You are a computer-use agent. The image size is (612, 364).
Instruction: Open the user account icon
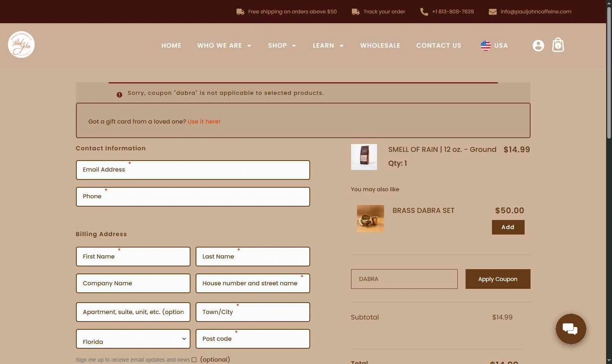coord(538,46)
